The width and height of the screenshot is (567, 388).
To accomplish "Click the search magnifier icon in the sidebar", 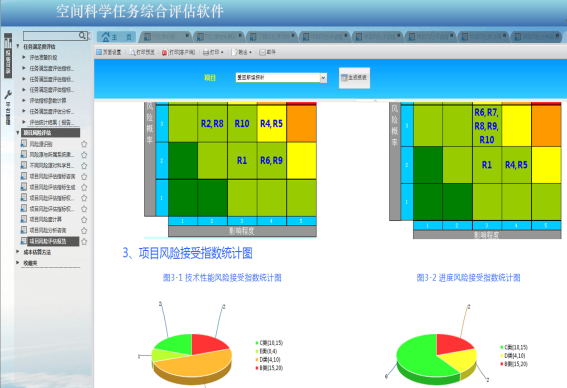I will pos(82,35).
